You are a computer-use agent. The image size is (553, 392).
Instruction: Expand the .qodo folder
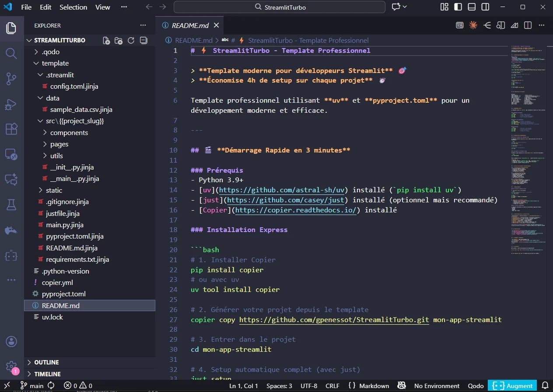coord(50,52)
